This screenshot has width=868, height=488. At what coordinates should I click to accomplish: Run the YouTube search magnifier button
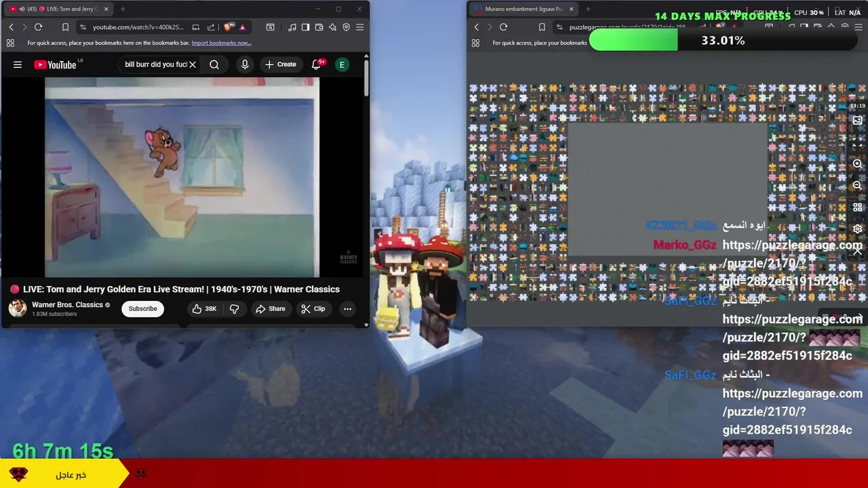(x=214, y=64)
